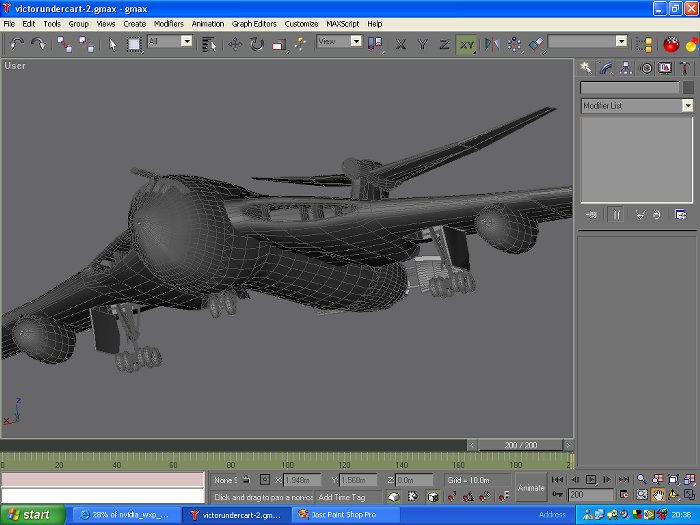Screen dimensions: 700x525
Task: Click the Pan view hand icon
Action: (659, 495)
